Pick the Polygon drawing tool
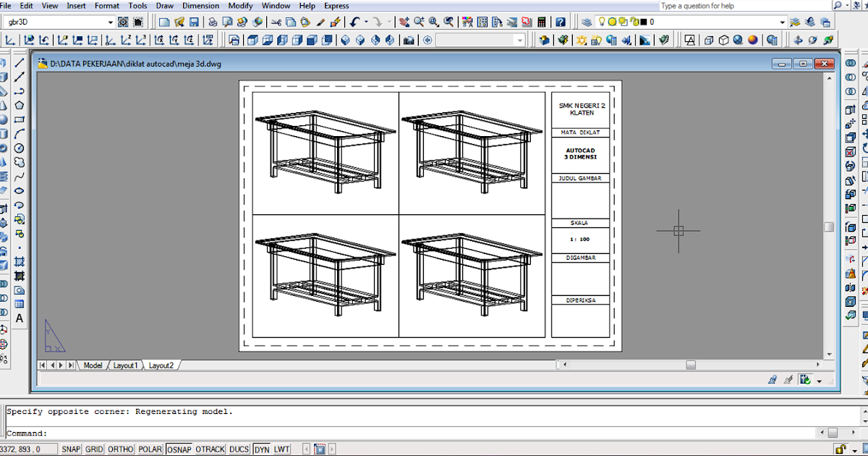Viewport: 868px width, 456px height. 20,105
